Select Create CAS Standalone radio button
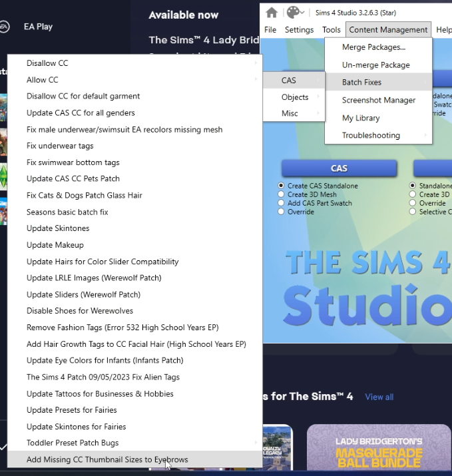Image resolution: width=452 pixels, height=476 pixels. click(x=281, y=186)
